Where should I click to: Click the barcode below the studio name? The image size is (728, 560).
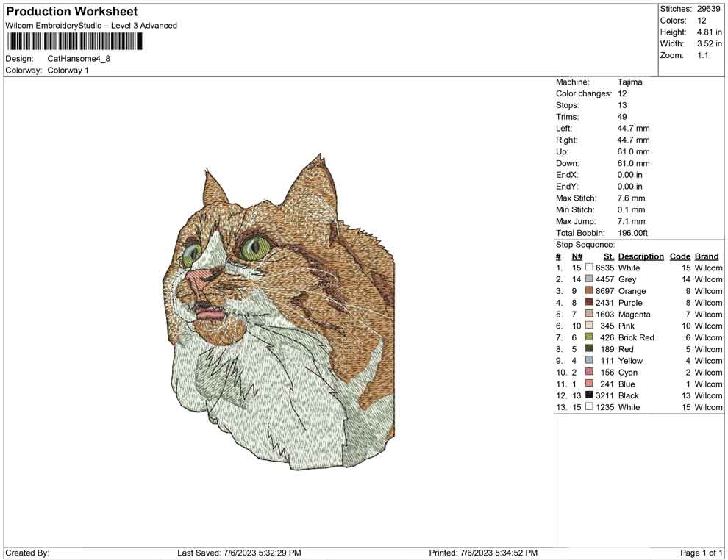(x=75, y=42)
